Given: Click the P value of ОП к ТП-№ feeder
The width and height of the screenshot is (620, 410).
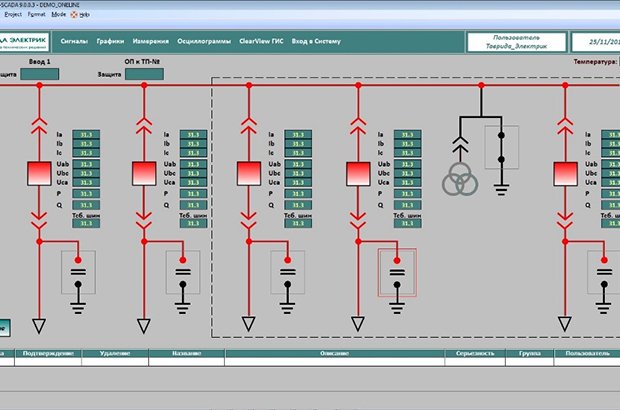Looking at the screenshot, I should tap(193, 194).
